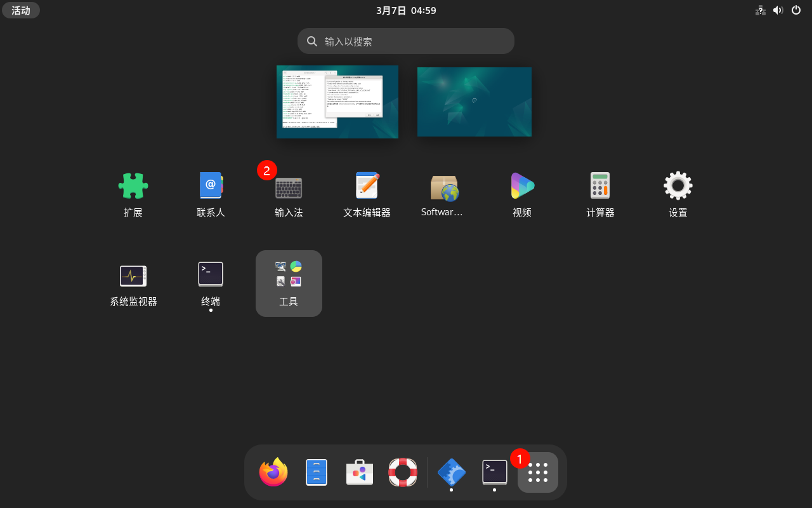Click the search field 输入以搜索
The height and width of the screenshot is (508, 812).
(406, 41)
